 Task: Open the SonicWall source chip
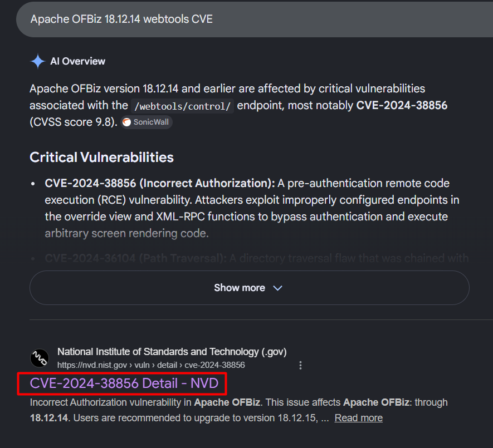coord(147,122)
